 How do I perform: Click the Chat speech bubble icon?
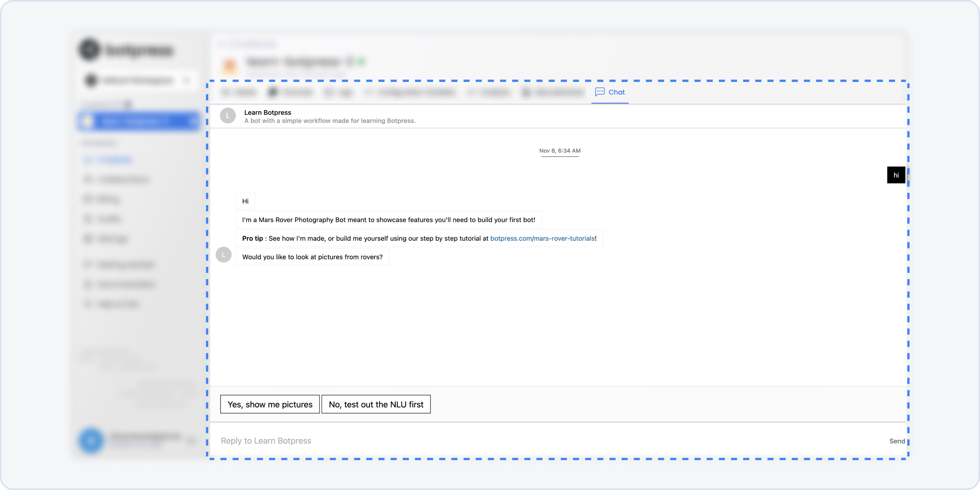point(600,92)
